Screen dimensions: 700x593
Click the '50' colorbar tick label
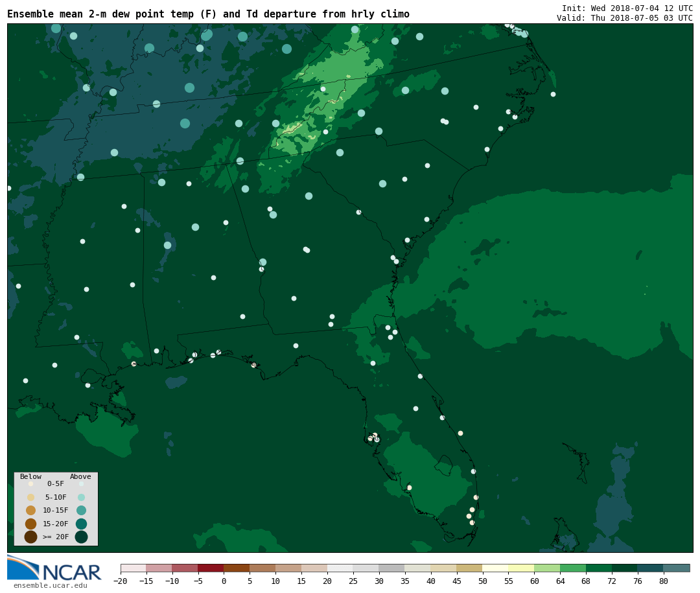tap(483, 581)
